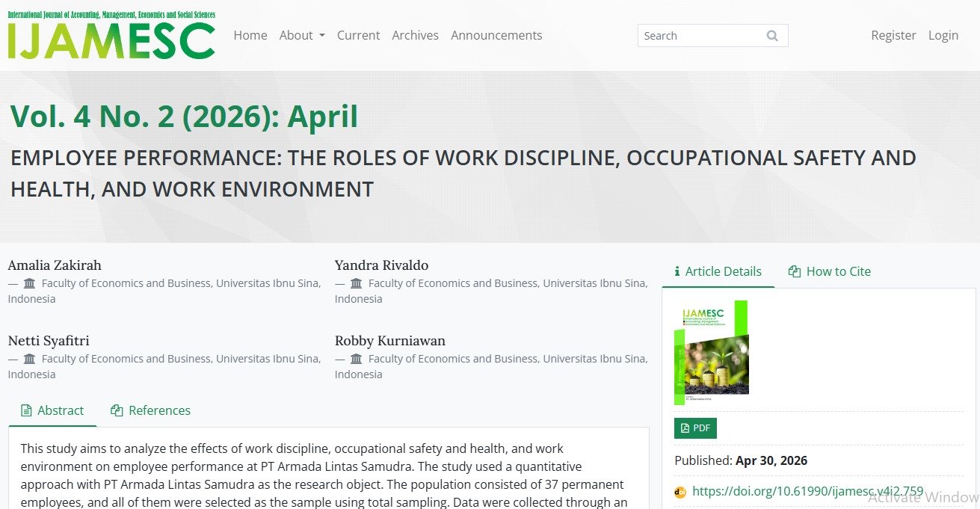Image resolution: width=980 pixels, height=509 pixels.
Task: Expand the About dropdown menu
Action: (302, 35)
